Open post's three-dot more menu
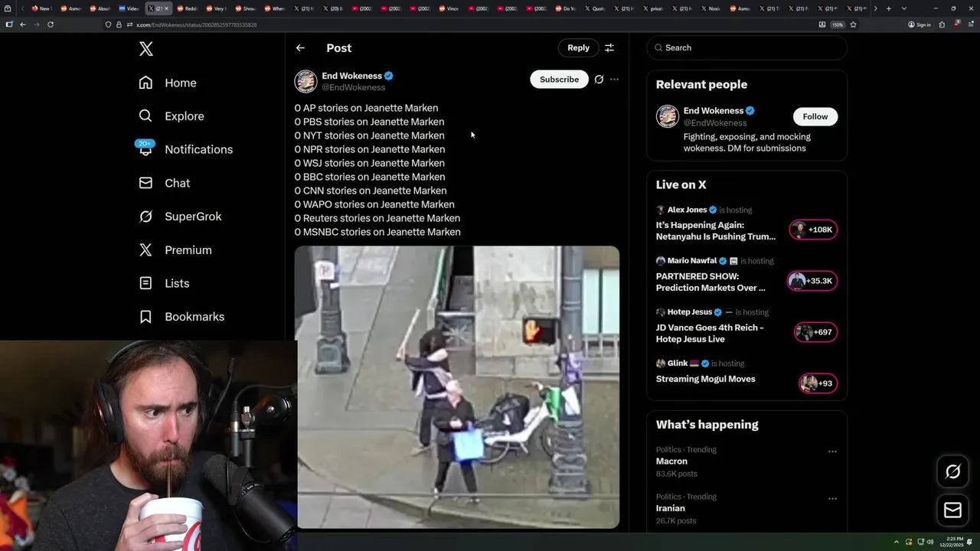This screenshot has height=551, width=980. click(x=614, y=80)
